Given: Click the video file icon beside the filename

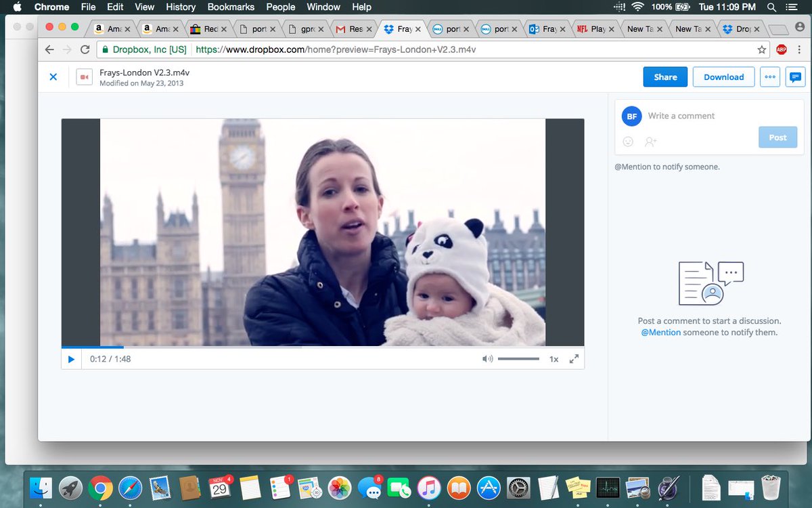Looking at the screenshot, I should coord(84,77).
